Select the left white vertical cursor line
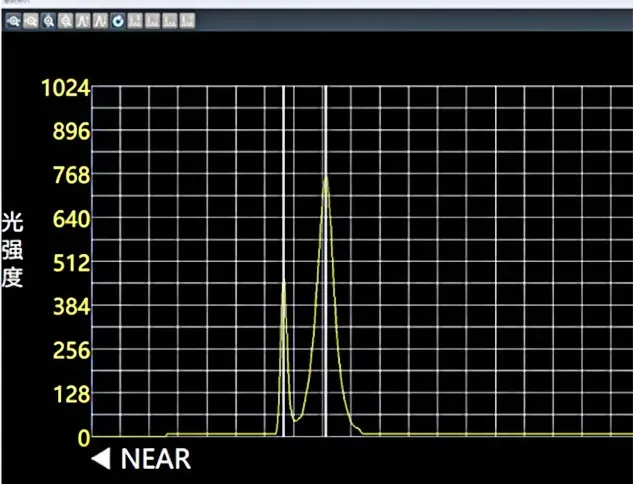The width and height of the screenshot is (633, 484). coord(283,200)
